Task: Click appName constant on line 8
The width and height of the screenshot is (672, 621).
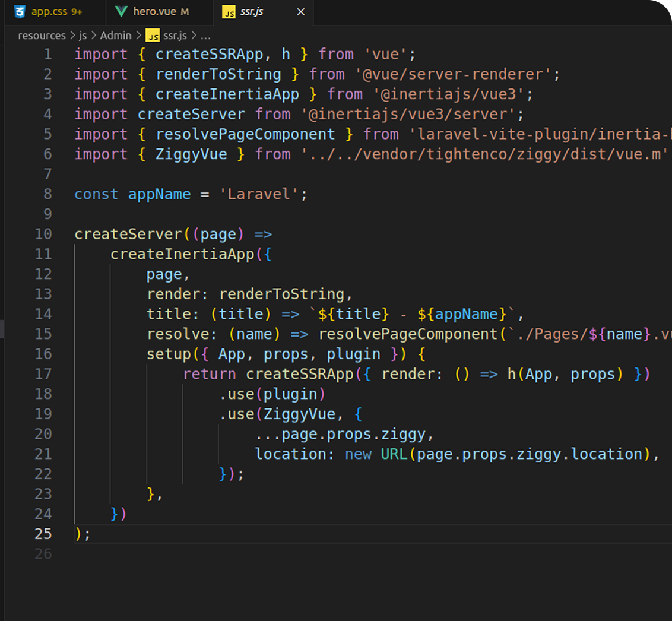Action: (x=159, y=194)
